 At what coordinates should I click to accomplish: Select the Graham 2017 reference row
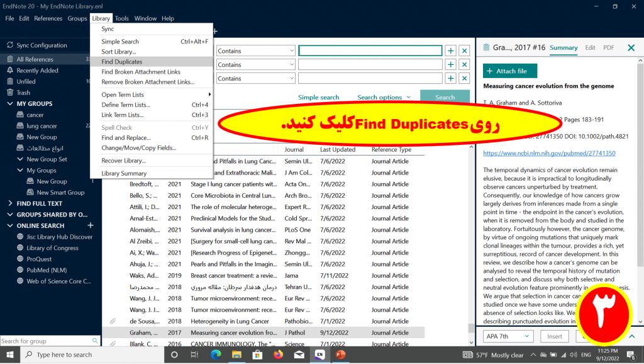click(x=264, y=333)
